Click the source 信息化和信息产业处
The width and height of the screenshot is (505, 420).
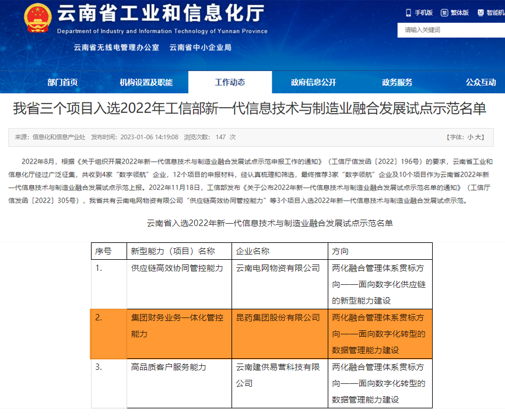[59, 137]
